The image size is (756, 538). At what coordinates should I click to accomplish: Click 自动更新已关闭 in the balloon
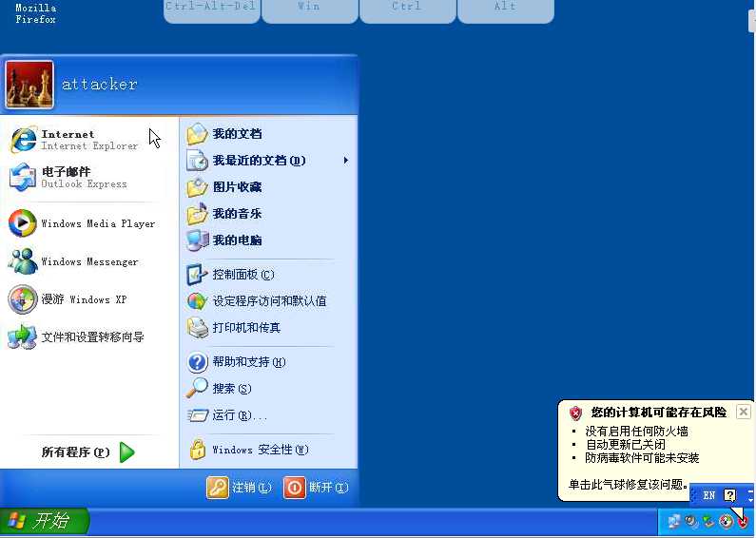(x=626, y=444)
